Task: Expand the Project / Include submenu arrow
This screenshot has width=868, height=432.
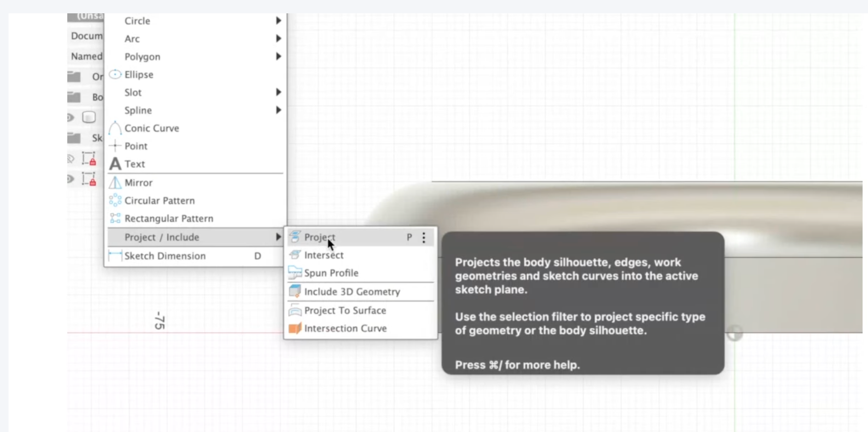Action: coord(278,237)
